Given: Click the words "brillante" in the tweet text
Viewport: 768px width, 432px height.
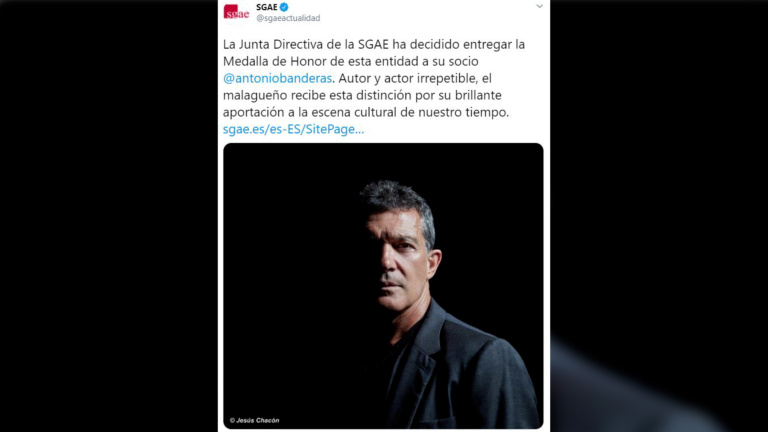Looking at the screenshot, I should pyautogui.click(x=475, y=95).
